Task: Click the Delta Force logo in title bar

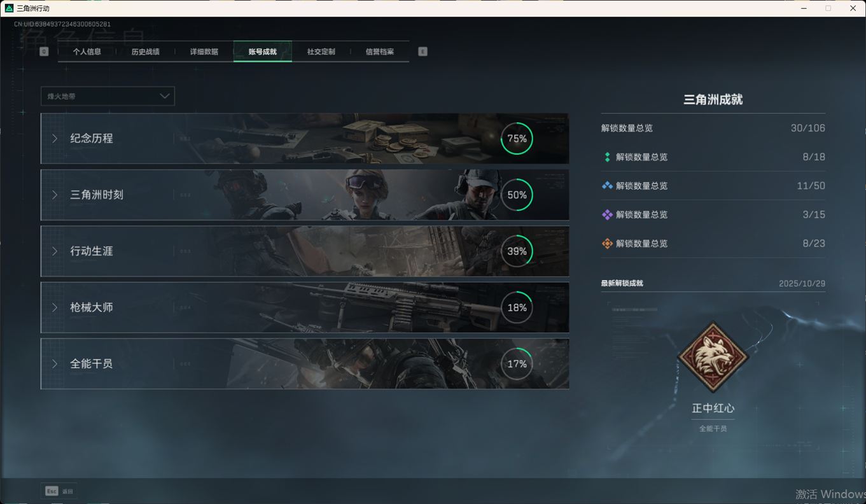Action: point(9,8)
